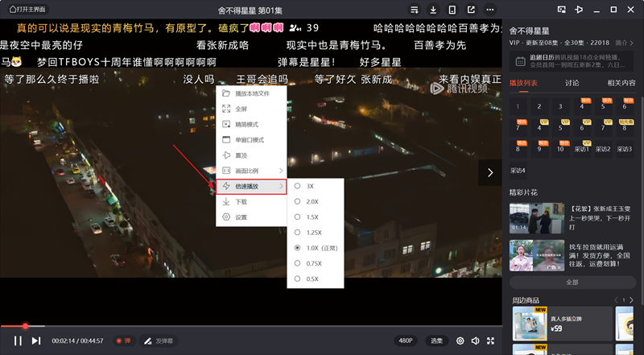The height and width of the screenshot is (355, 644).
Task: Pick the 0.75X playback speed
Action: coord(315,263)
